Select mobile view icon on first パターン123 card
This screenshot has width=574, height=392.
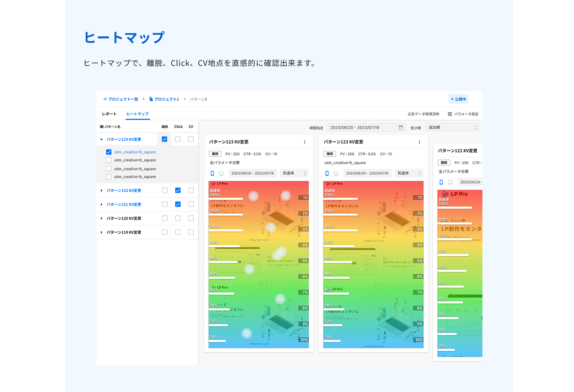pos(213,173)
